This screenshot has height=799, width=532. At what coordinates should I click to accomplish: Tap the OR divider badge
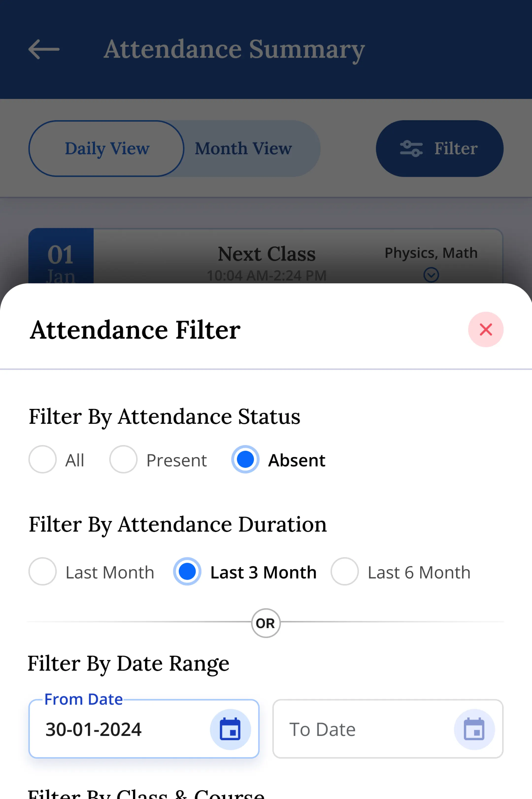[266, 623]
